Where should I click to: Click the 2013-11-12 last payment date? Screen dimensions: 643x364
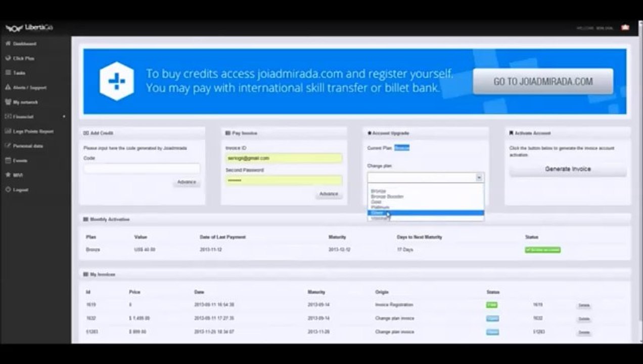211,250
